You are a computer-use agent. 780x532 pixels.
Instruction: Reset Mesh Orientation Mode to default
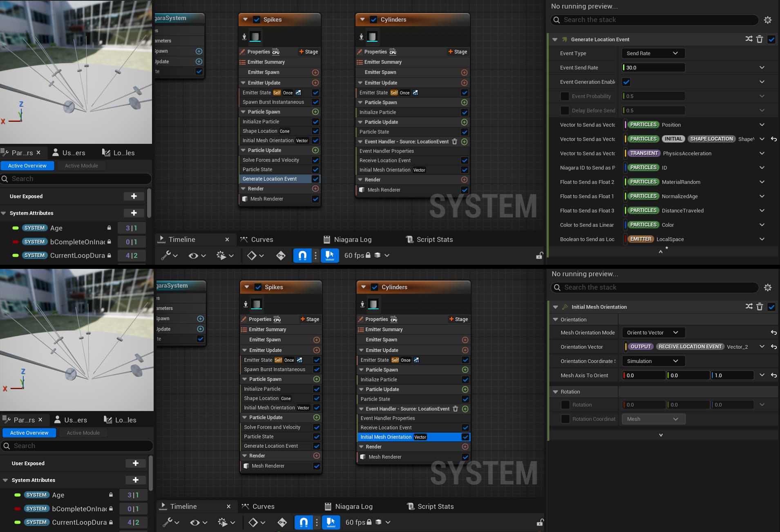pyautogui.click(x=773, y=333)
